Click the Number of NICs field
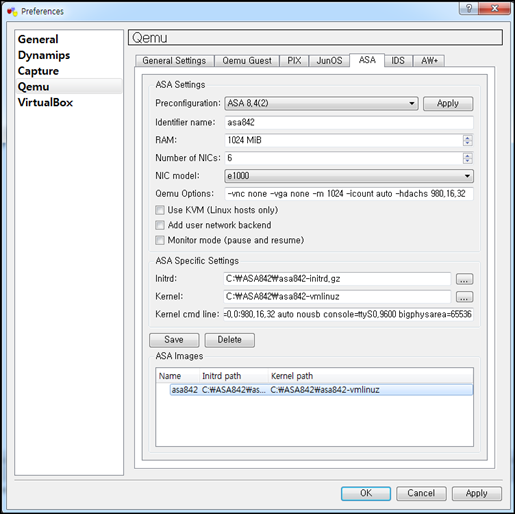515x514 pixels. click(343, 158)
